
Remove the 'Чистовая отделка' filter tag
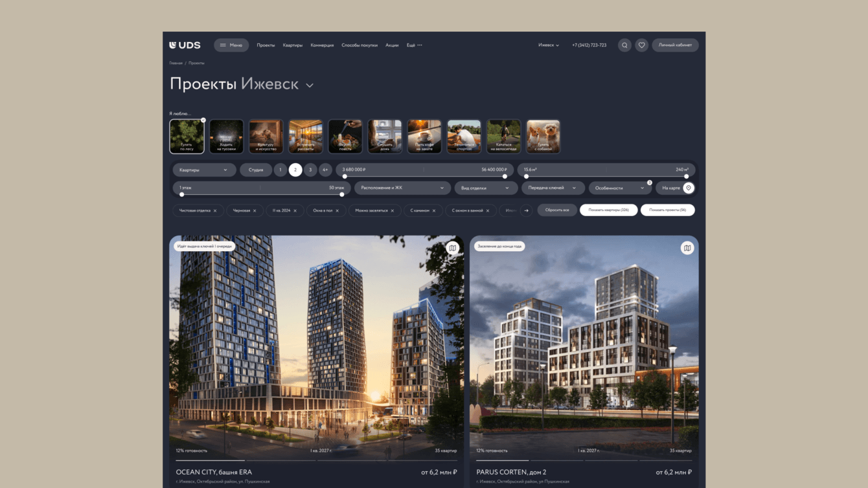click(x=215, y=210)
